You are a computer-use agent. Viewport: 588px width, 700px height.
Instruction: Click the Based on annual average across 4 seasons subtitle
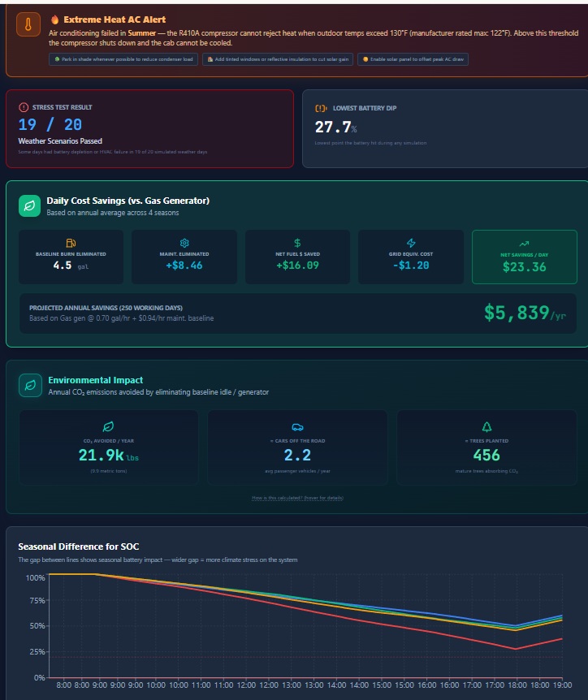click(113, 213)
